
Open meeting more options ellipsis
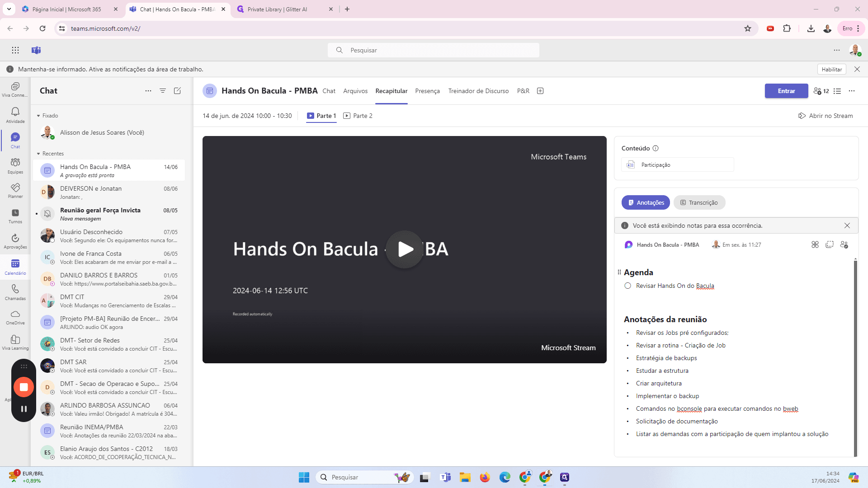tap(852, 91)
